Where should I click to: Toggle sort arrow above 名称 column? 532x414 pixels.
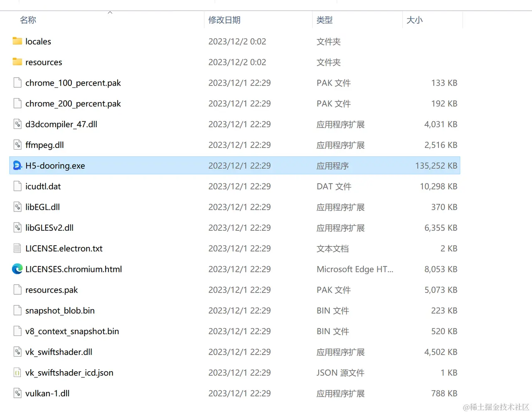(x=110, y=12)
